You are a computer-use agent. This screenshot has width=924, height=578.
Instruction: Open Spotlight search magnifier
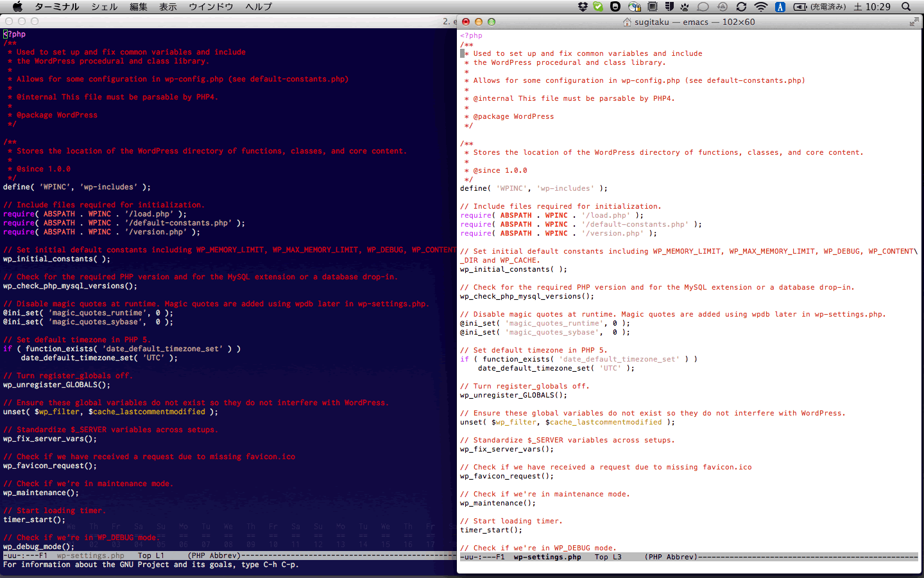[x=906, y=7]
